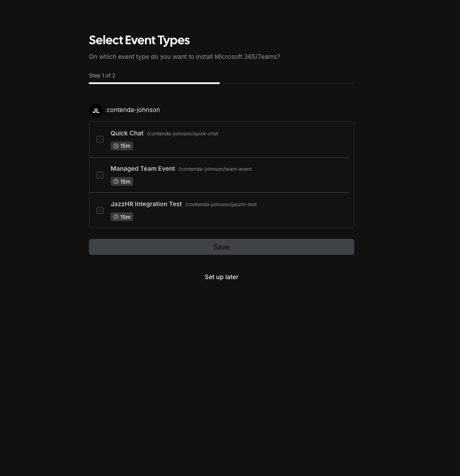Click the JL avatar icon
The image size is (460, 476).
tap(96, 110)
